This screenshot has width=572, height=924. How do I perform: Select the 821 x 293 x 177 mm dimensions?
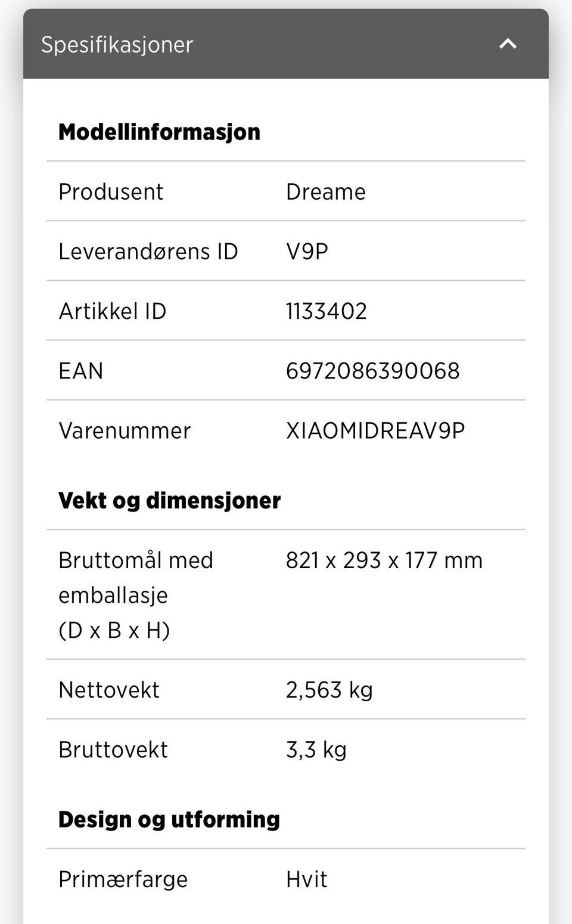(x=384, y=560)
